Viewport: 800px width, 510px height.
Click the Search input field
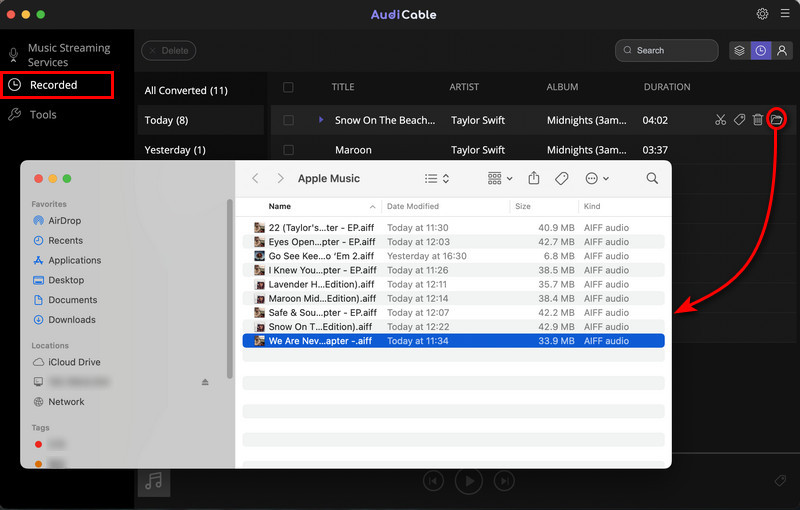[666, 50]
